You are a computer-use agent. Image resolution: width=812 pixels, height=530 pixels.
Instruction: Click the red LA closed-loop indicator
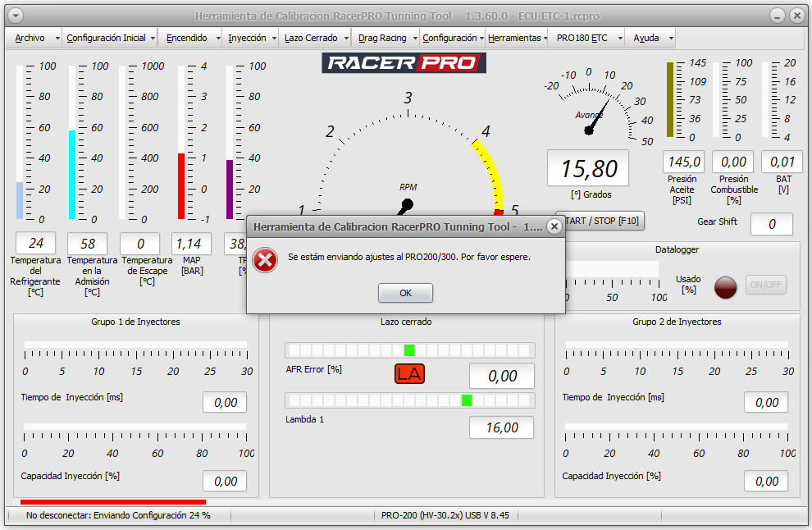pos(409,373)
